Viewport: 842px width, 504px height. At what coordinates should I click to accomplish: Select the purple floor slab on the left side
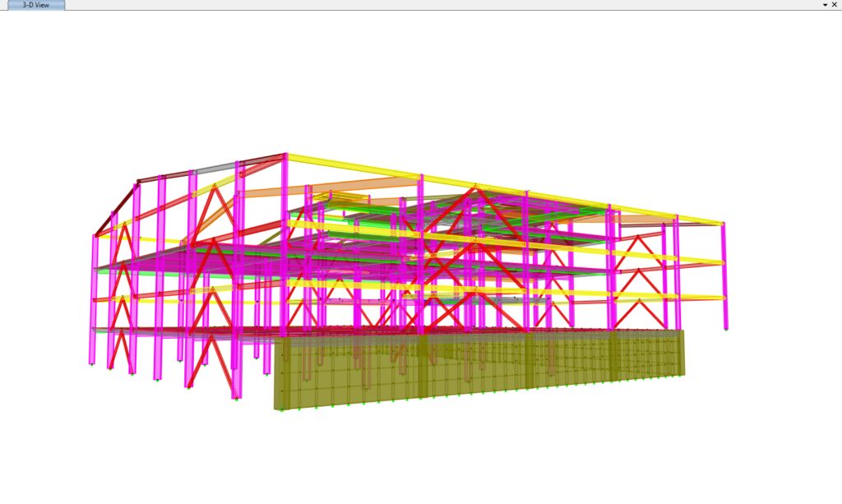[164, 265]
